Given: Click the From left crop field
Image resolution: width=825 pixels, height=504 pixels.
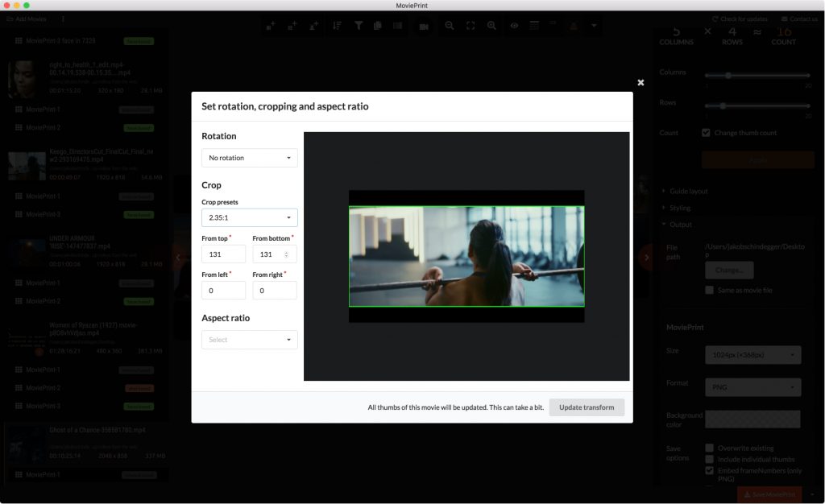Looking at the screenshot, I should (x=224, y=291).
